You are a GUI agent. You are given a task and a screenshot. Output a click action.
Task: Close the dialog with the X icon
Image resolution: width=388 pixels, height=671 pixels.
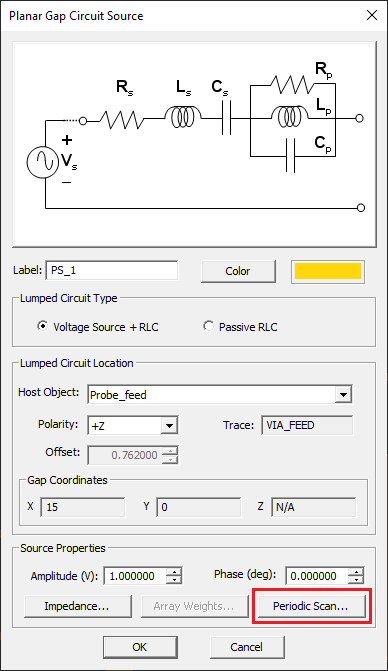coord(372,15)
